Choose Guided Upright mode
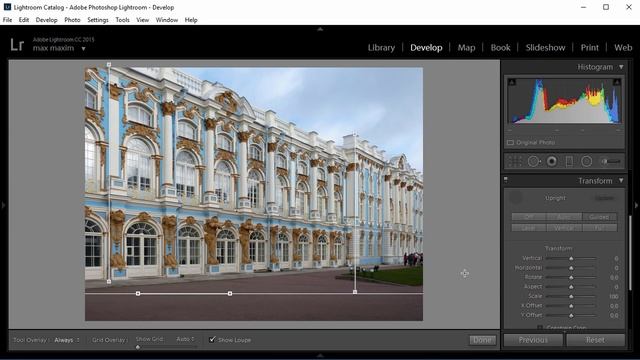640x360 pixels. 599,217
